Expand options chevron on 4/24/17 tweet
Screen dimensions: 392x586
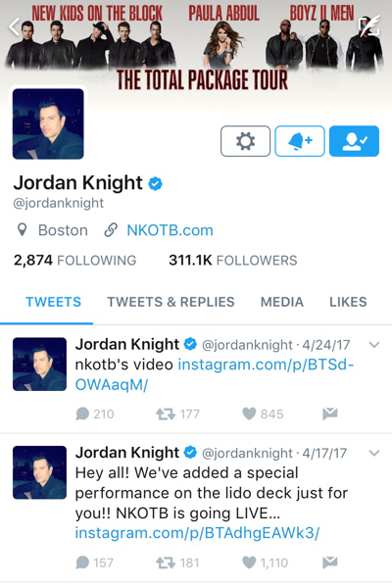click(x=374, y=345)
